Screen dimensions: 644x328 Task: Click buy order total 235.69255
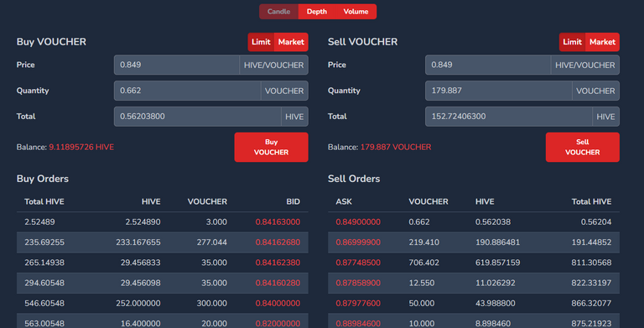point(44,242)
